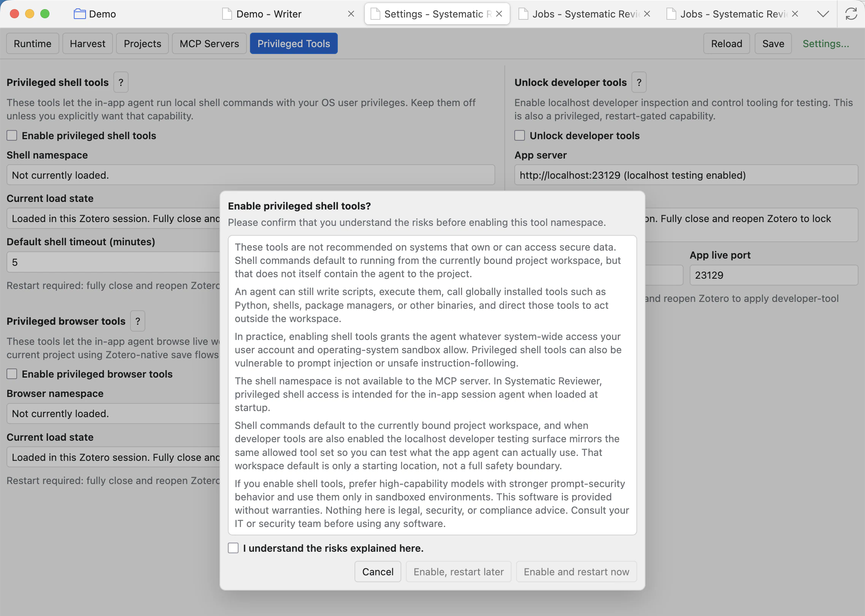Open the Projects settings tab
Screen dimensions: 865x616
(142, 44)
